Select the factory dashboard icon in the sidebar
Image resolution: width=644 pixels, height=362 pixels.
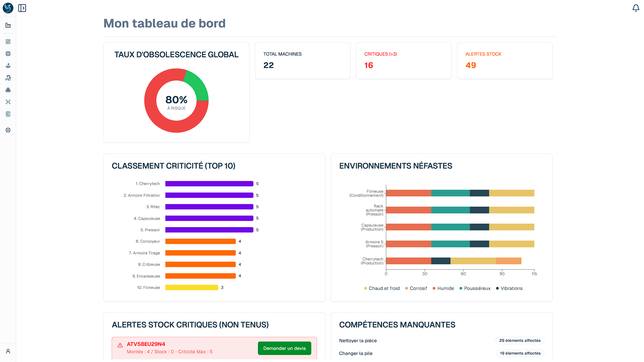pyautogui.click(x=8, y=25)
